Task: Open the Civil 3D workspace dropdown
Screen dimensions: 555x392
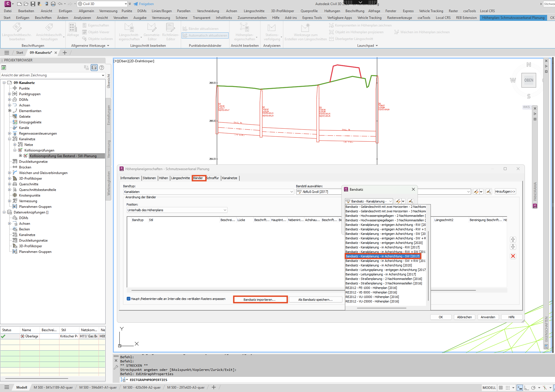Action: click(102, 4)
